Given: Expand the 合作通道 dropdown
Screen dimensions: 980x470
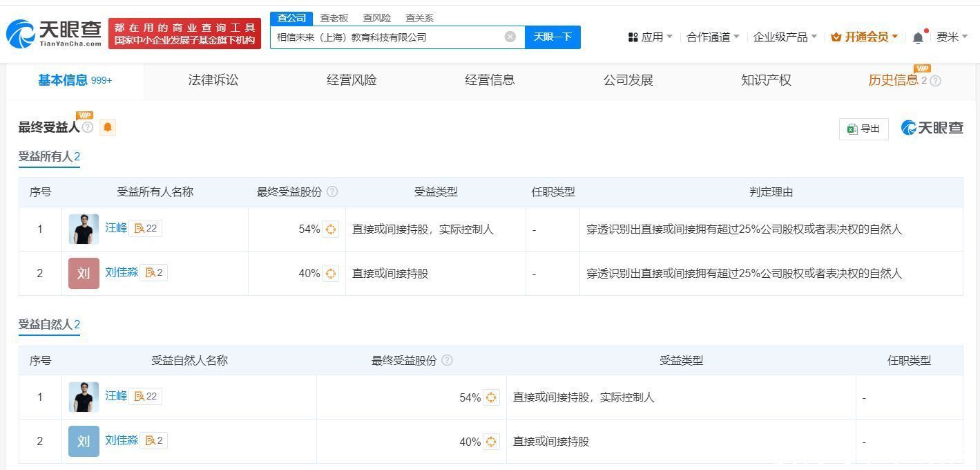Looking at the screenshot, I should (x=713, y=37).
